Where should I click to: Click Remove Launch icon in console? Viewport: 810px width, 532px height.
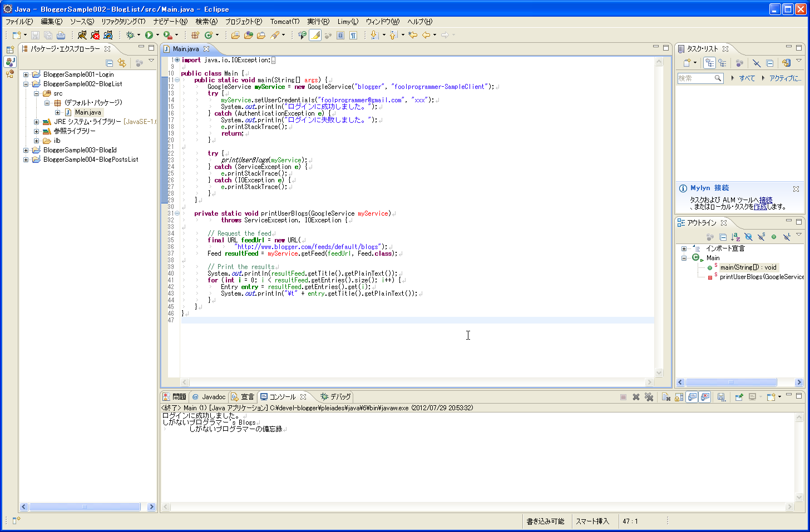[636, 397]
